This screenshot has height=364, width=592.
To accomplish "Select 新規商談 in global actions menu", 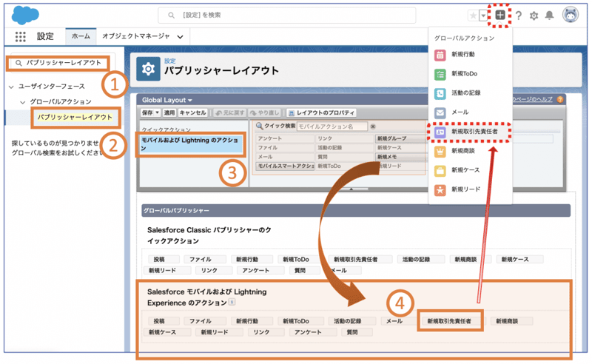I will 463,151.
